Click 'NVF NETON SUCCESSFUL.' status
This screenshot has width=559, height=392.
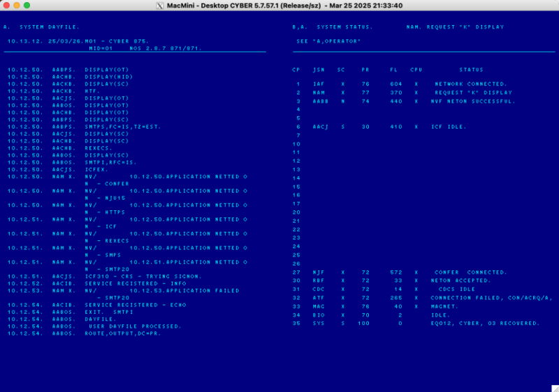pos(473,101)
